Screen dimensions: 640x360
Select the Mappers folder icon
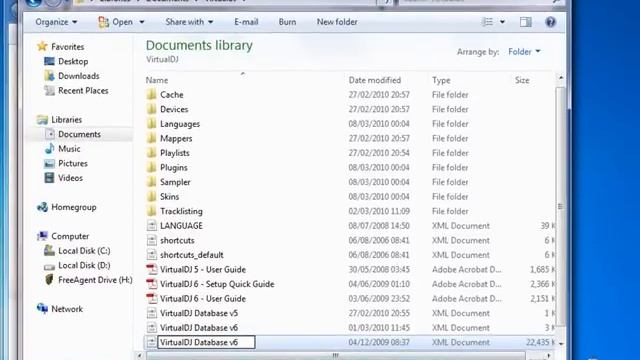(151, 138)
